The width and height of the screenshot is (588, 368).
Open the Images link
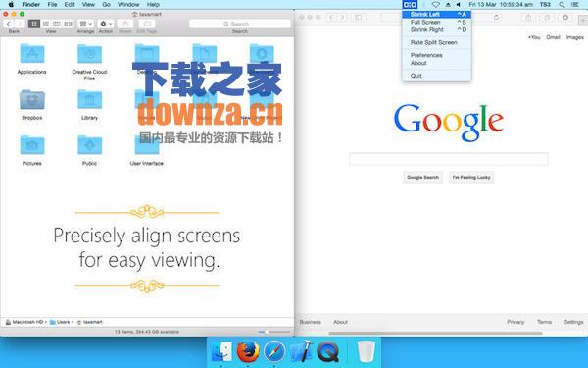tap(575, 37)
